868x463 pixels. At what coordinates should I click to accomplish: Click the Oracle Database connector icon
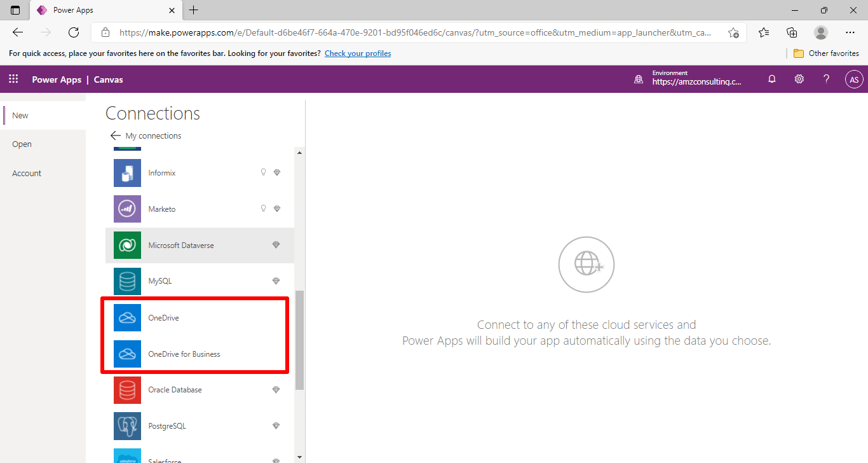pos(127,389)
